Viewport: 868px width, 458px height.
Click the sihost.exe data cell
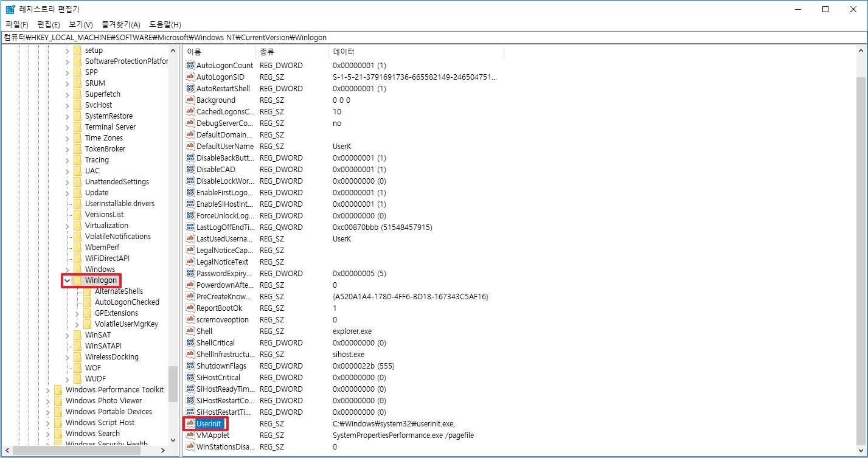(349, 354)
